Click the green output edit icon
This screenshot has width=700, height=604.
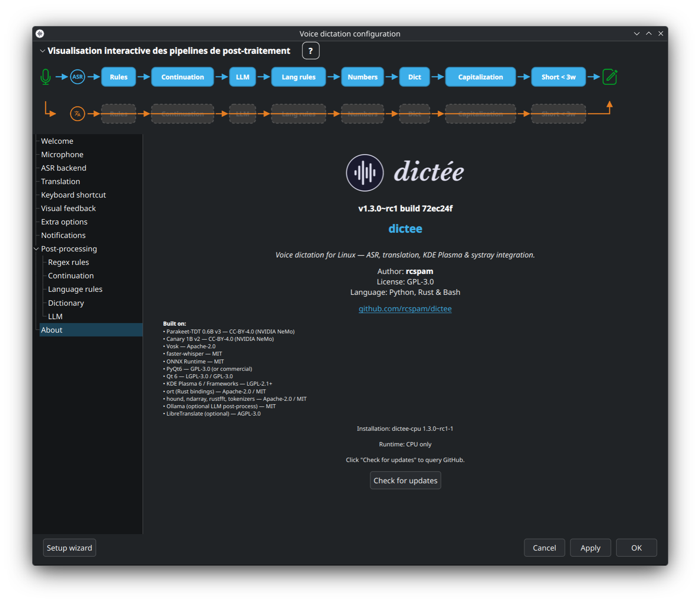(610, 77)
